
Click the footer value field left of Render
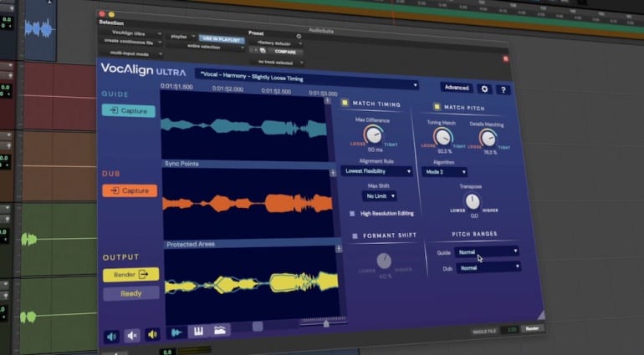510,330
